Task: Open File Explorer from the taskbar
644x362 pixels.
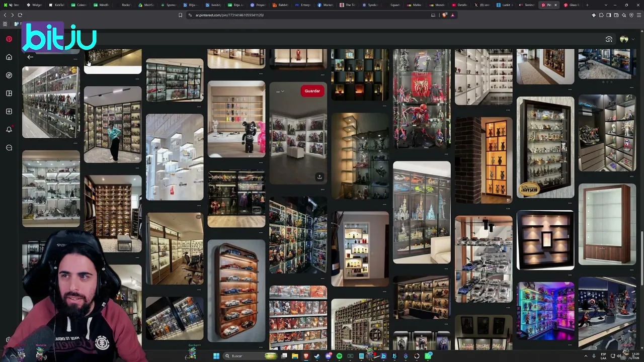Action: 295,356
